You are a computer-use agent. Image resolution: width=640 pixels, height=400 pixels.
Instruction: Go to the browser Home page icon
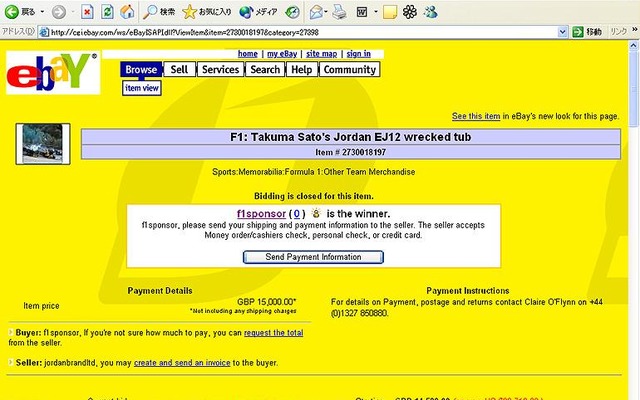click(127, 12)
